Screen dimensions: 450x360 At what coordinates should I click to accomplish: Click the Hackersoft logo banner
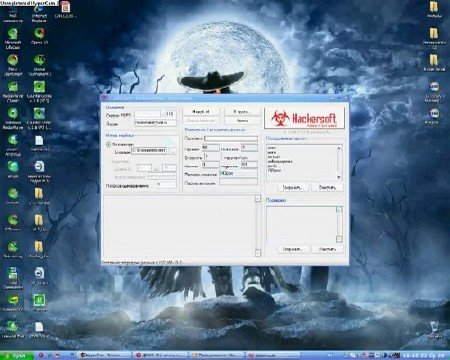click(304, 118)
